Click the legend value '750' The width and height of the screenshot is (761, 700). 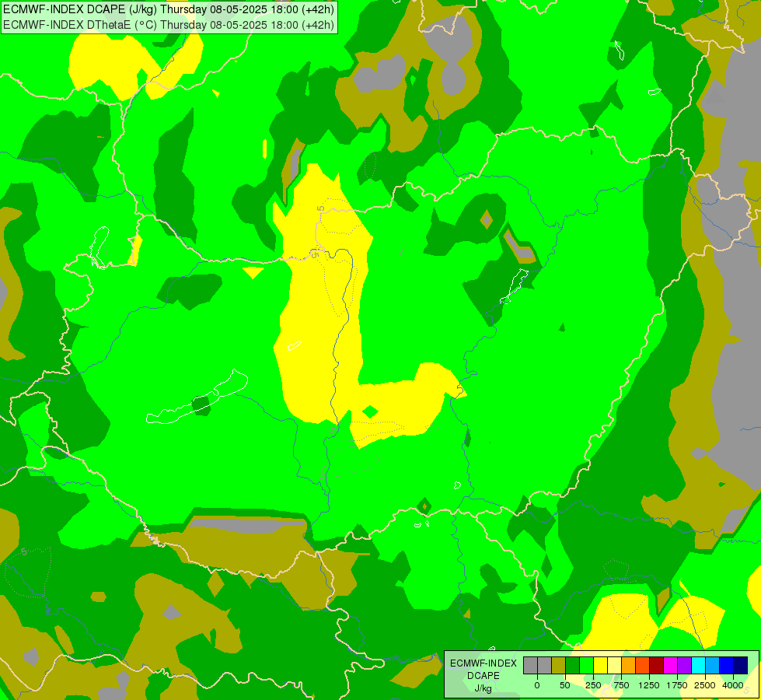[621, 685]
